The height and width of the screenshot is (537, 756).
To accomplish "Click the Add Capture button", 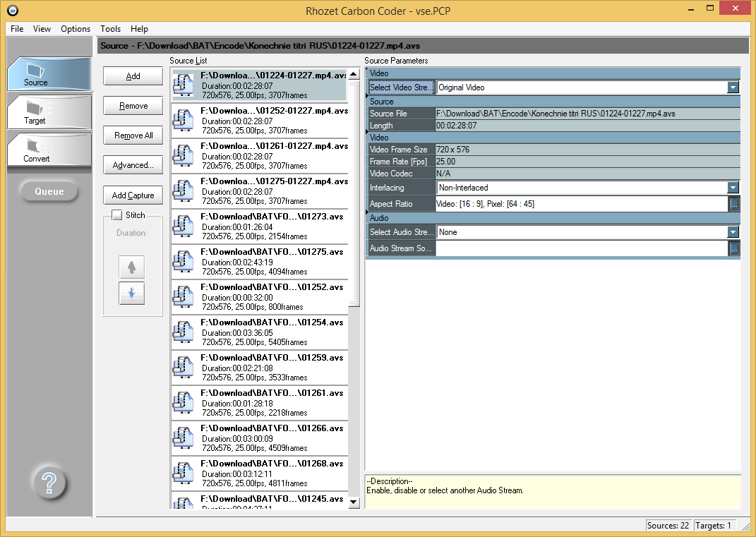I will coord(133,195).
